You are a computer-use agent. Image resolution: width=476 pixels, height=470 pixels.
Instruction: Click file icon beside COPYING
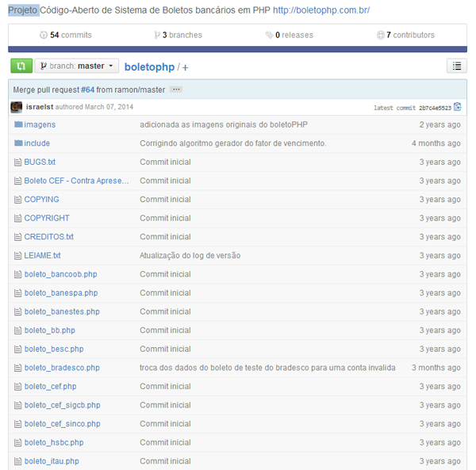[x=18, y=200]
